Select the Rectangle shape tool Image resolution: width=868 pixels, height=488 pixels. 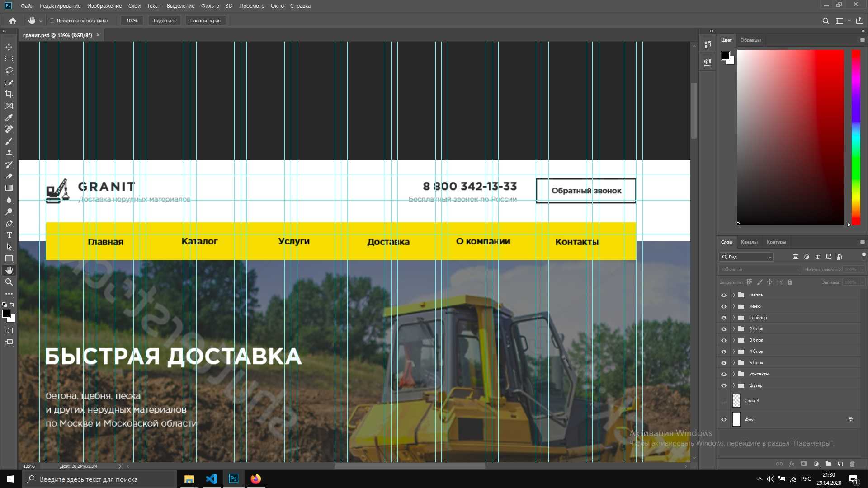(x=9, y=258)
